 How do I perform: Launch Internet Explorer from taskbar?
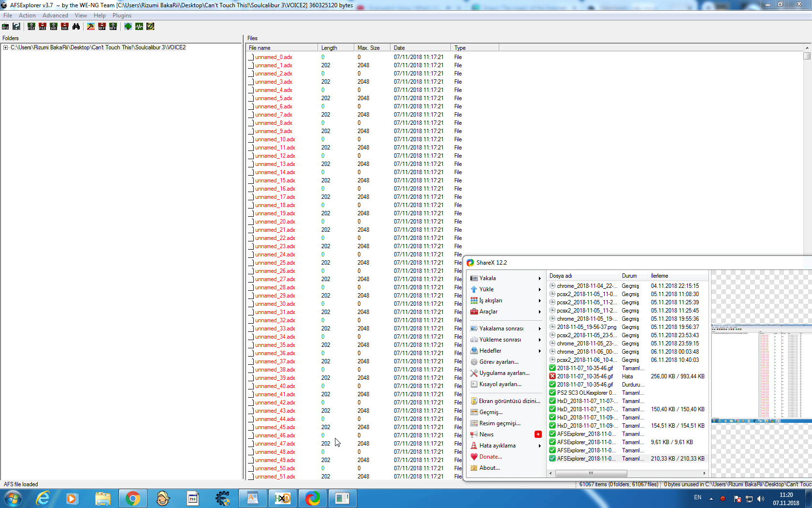pos(43,498)
